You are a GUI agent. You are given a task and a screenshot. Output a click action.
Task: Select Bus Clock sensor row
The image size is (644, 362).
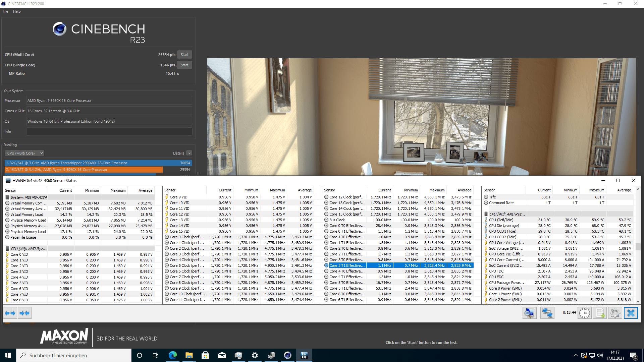[399, 220]
